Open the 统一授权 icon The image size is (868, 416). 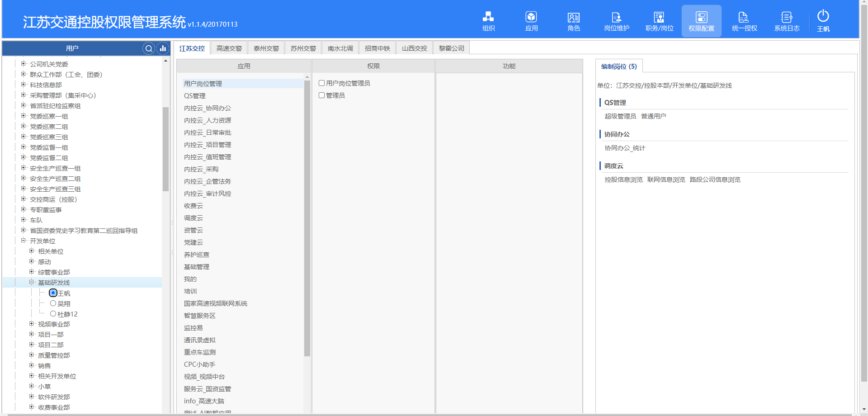(744, 21)
